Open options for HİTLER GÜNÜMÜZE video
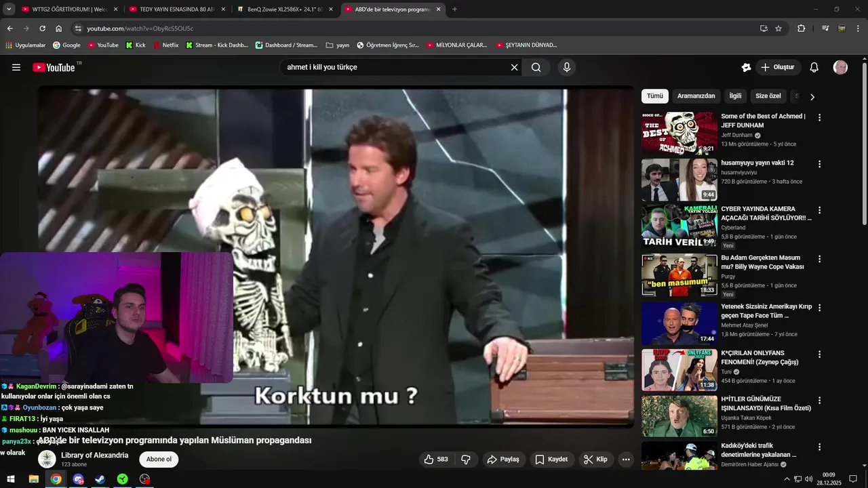The width and height of the screenshot is (868, 488). pos(819,401)
